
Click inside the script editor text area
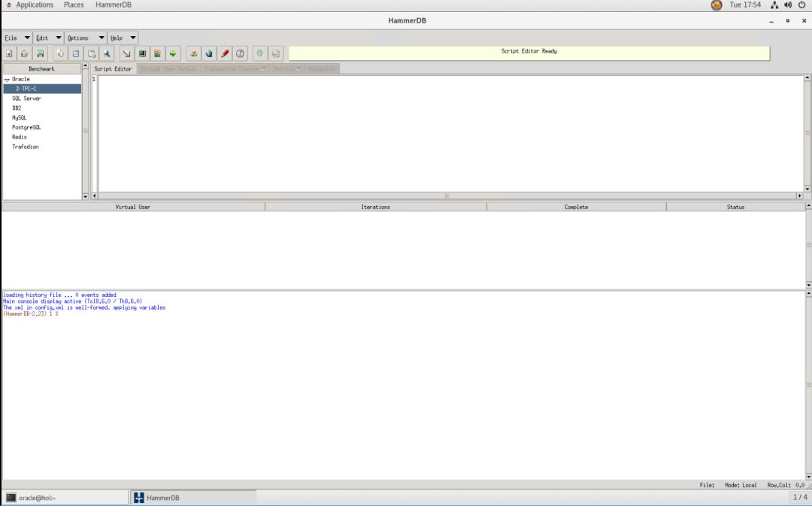pyautogui.click(x=450, y=134)
